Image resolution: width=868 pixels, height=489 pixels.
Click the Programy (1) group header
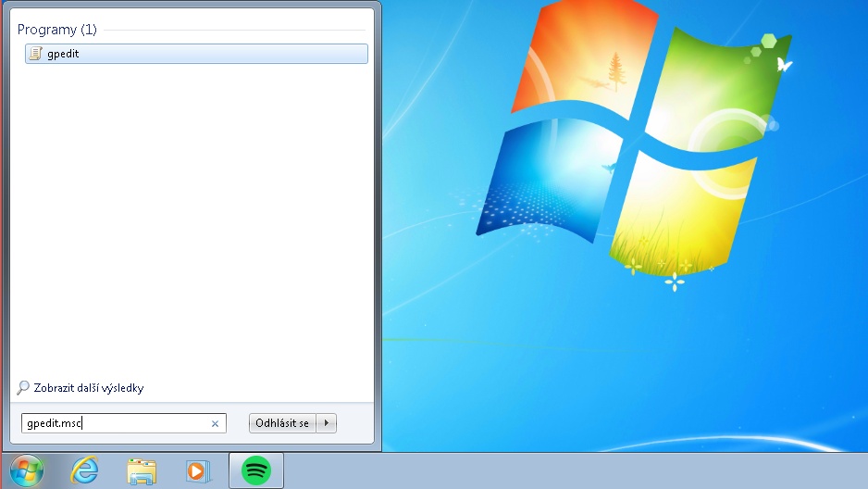click(56, 30)
